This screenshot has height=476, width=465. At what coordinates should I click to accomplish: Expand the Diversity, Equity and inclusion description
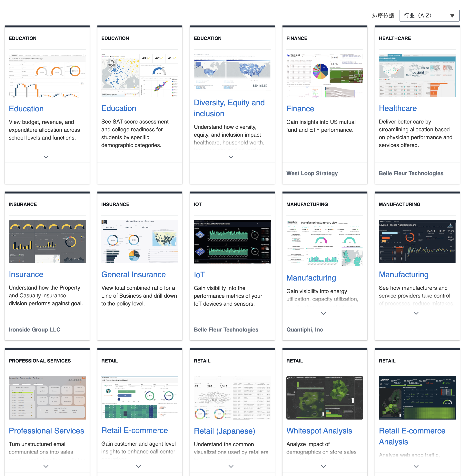[x=231, y=157]
